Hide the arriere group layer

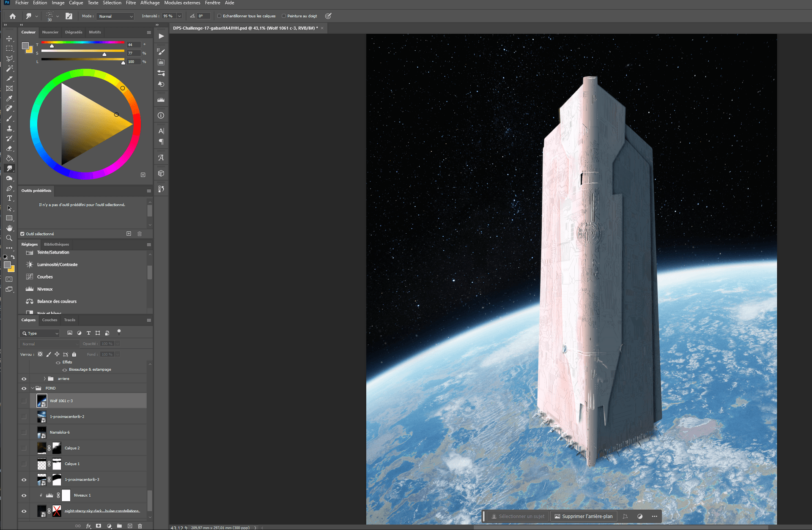[24, 379]
